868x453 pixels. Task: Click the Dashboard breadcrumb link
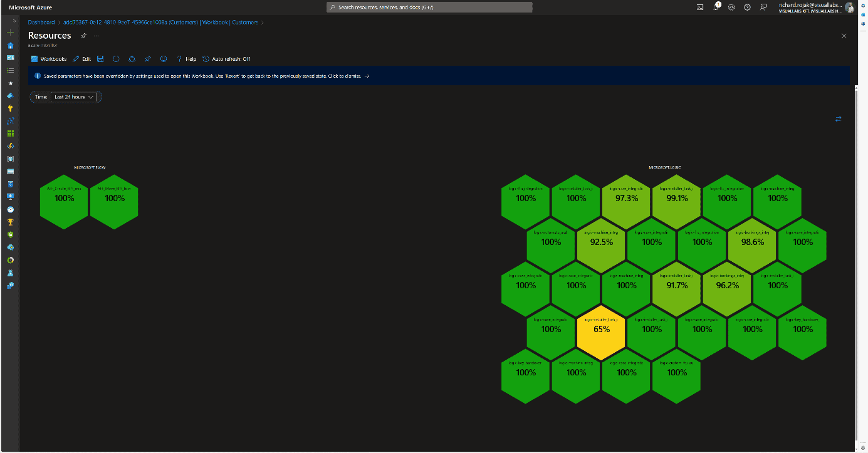click(x=41, y=23)
